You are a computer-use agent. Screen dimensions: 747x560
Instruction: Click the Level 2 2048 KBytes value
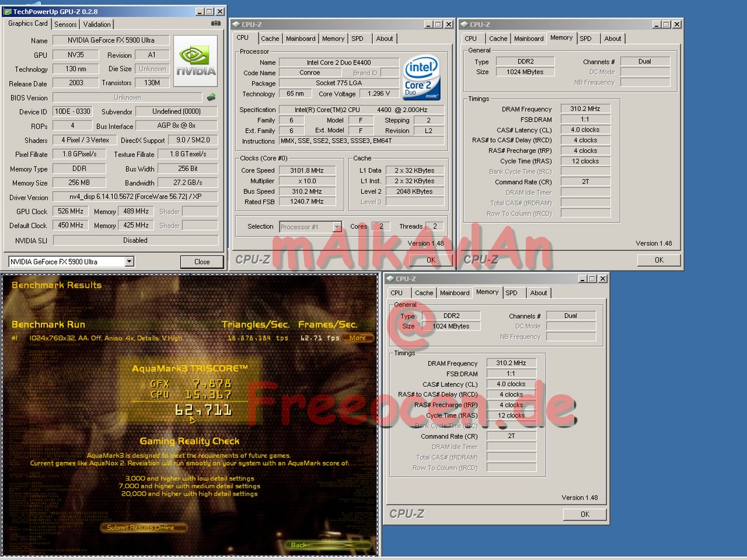(414, 191)
